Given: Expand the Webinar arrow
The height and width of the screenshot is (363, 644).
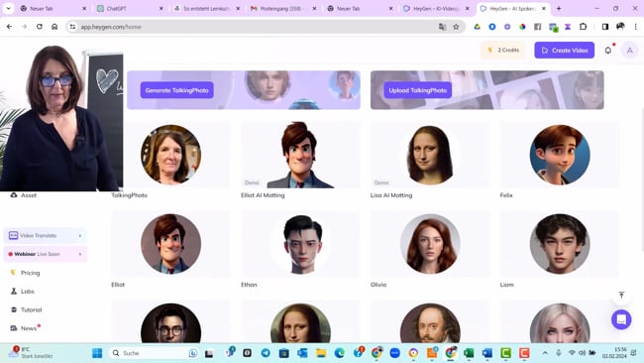Looking at the screenshot, I should tap(80, 254).
